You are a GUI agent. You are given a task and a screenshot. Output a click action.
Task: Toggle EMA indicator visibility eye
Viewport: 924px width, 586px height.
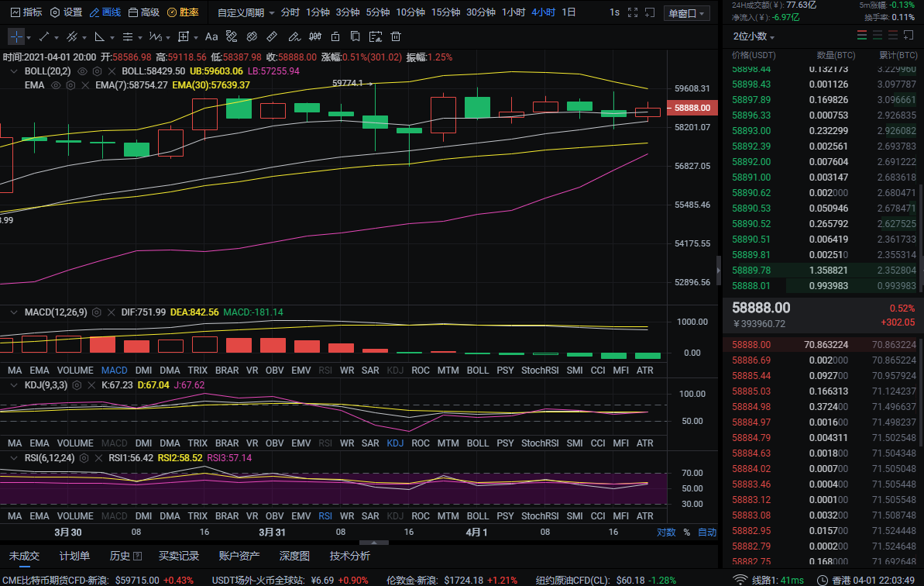pos(56,85)
